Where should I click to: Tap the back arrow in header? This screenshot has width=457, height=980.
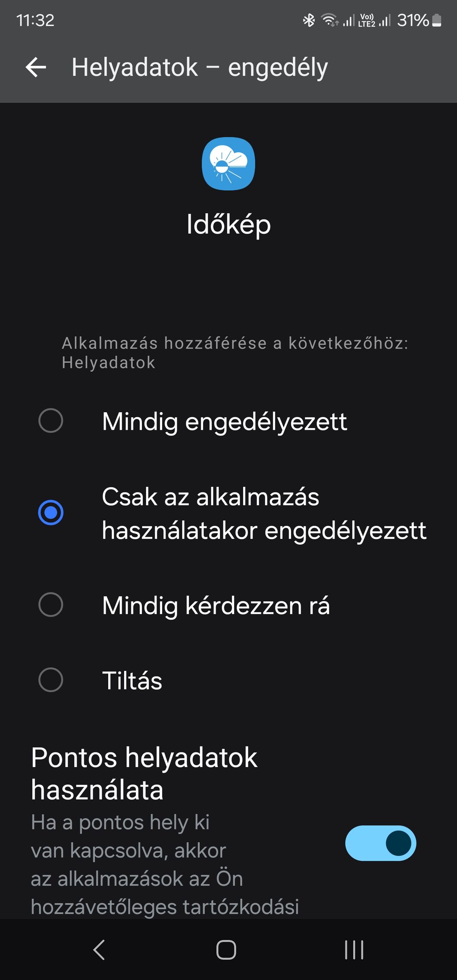click(36, 67)
